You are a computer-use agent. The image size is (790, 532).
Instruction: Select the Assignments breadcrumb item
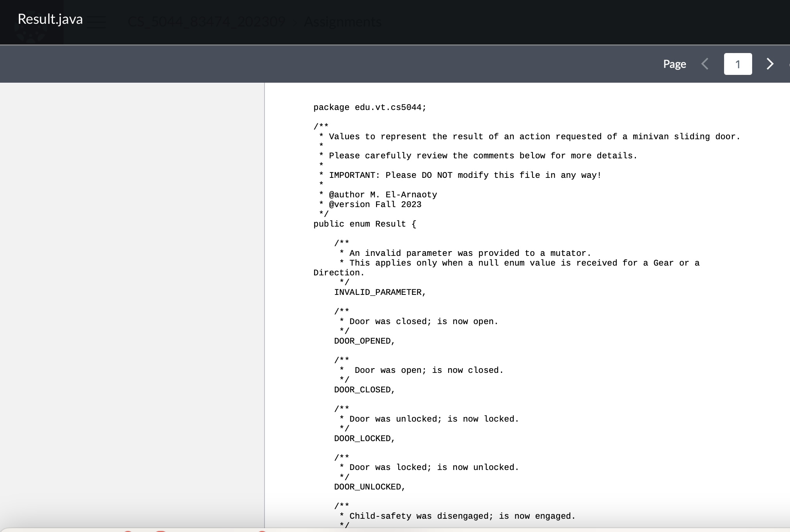coord(343,22)
